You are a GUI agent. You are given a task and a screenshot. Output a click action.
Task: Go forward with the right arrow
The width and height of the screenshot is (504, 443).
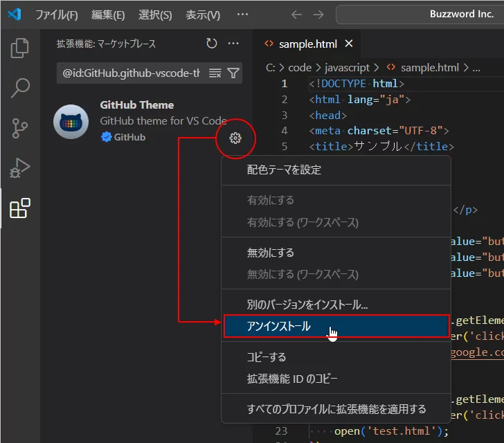[x=318, y=15]
